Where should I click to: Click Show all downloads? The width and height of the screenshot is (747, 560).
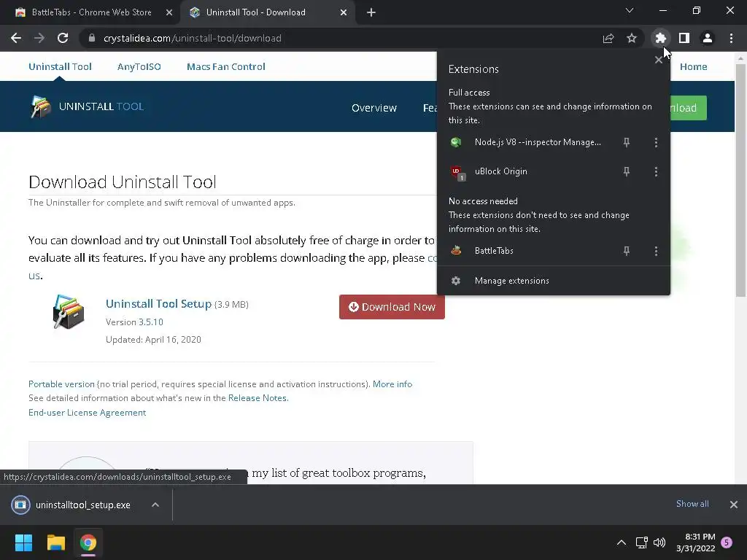point(692,504)
